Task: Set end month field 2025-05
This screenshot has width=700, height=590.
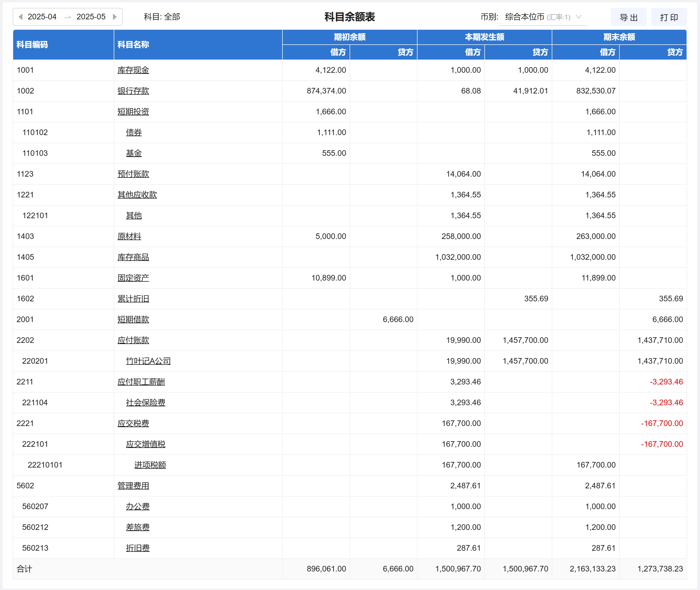Action: point(91,17)
